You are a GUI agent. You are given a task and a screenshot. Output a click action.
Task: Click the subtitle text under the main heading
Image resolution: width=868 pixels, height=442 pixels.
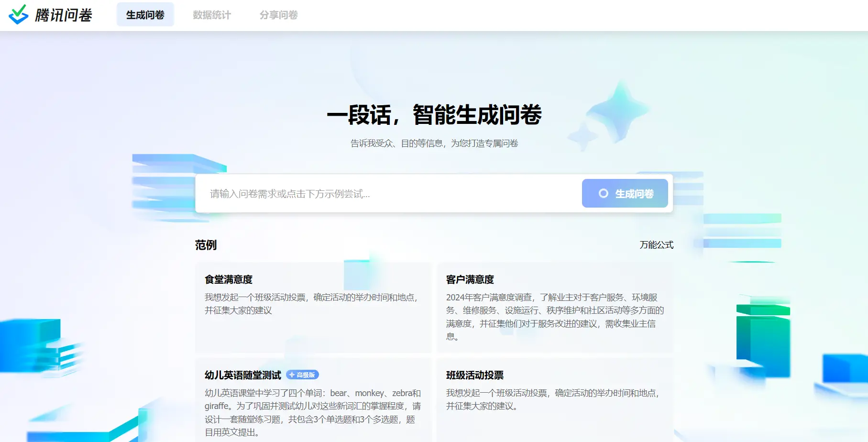click(x=434, y=143)
